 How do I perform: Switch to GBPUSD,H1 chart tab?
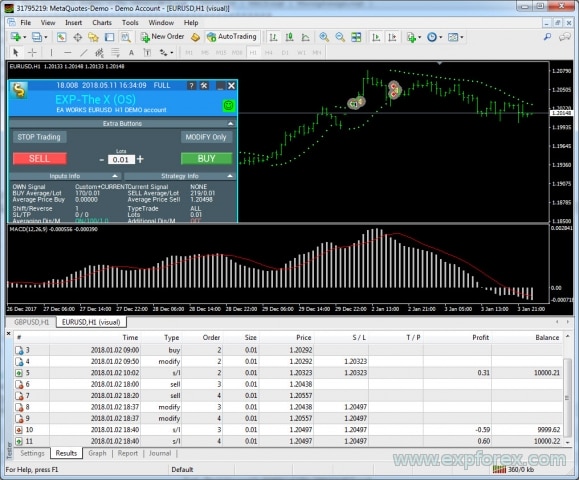pos(32,322)
